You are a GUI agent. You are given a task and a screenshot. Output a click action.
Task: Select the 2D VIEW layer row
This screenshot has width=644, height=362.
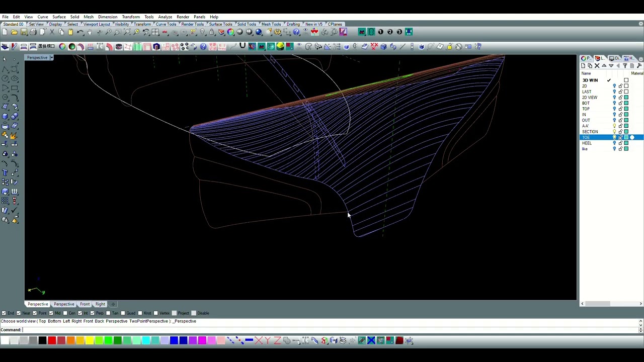click(x=611, y=98)
